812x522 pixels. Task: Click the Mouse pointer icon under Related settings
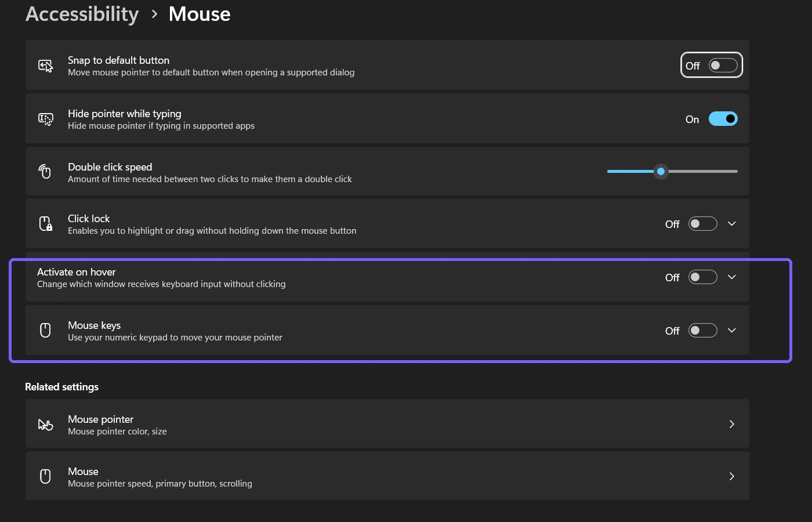tap(46, 425)
